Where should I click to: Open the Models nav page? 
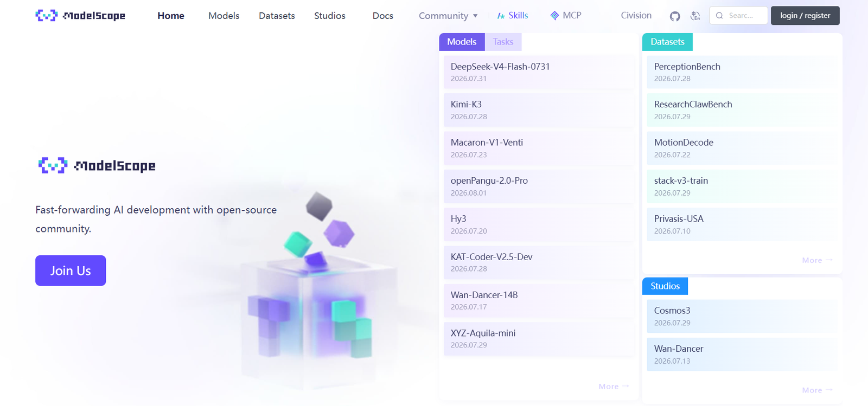tap(224, 16)
